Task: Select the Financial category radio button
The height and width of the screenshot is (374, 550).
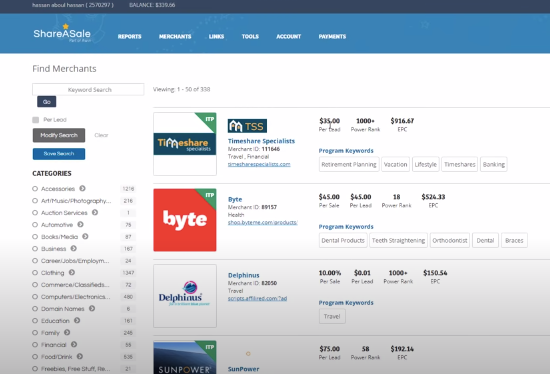Action: point(35,345)
